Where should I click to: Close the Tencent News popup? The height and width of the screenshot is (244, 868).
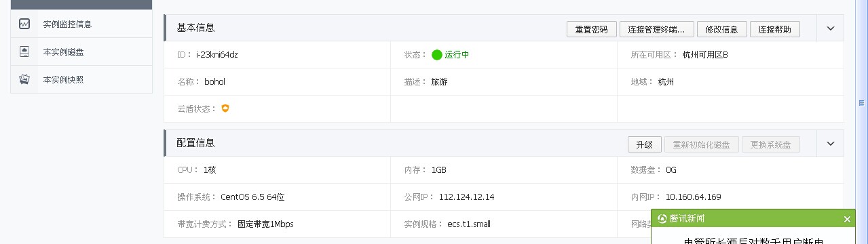tap(847, 219)
